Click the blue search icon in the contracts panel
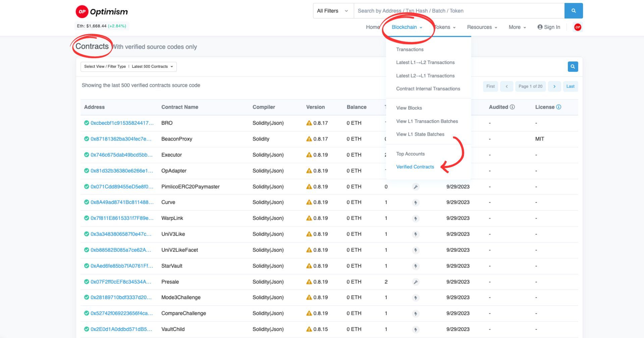The height and width of the screenshot is (338, 644). point(573,66)
